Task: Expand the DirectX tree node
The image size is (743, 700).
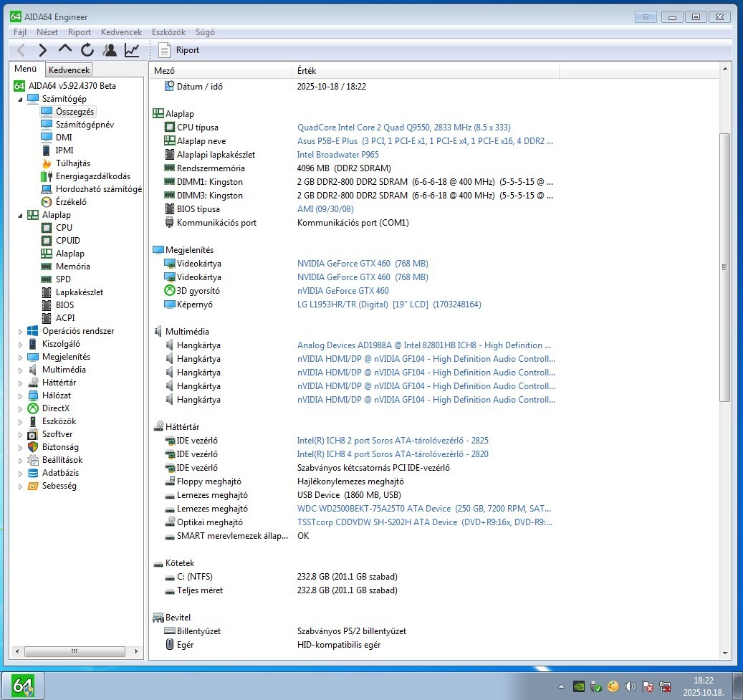Action: (x=20, y=408)
